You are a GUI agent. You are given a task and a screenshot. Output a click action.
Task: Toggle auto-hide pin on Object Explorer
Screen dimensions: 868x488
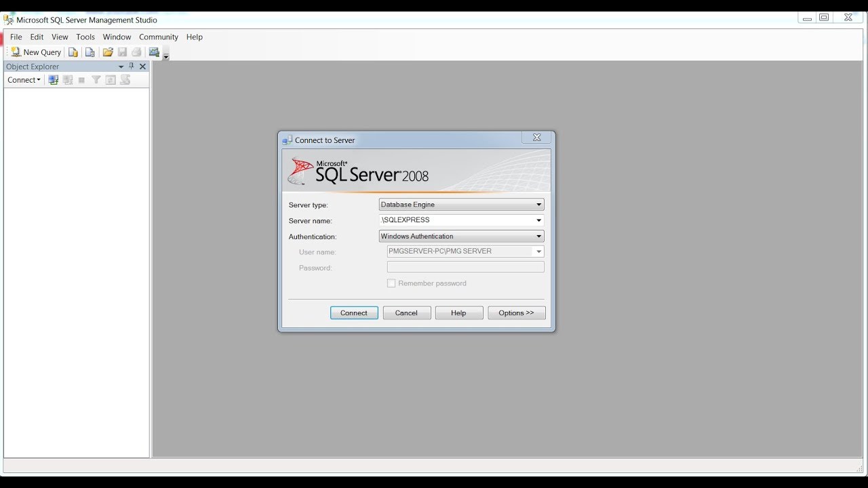pyautogui.click(x=132, y=66)
